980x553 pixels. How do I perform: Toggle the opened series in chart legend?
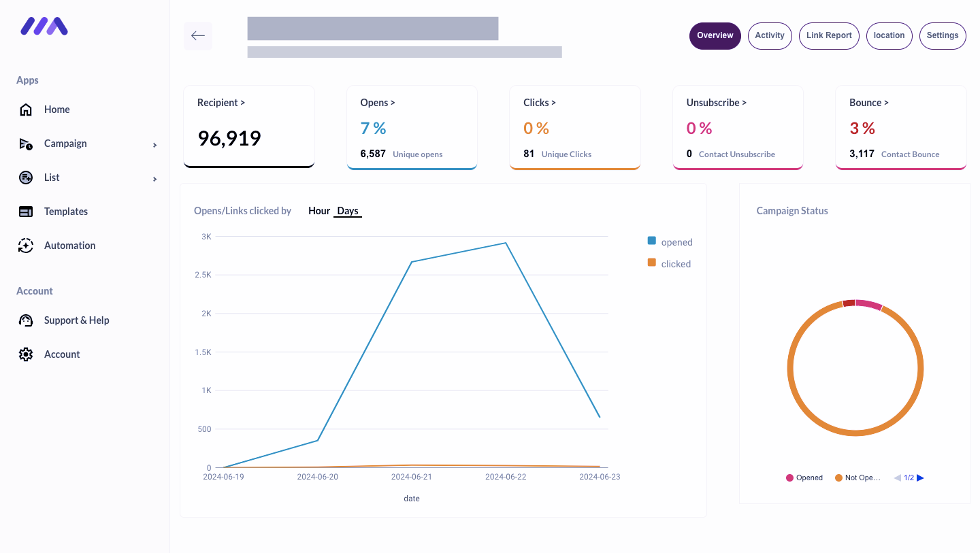pos(670,242)
